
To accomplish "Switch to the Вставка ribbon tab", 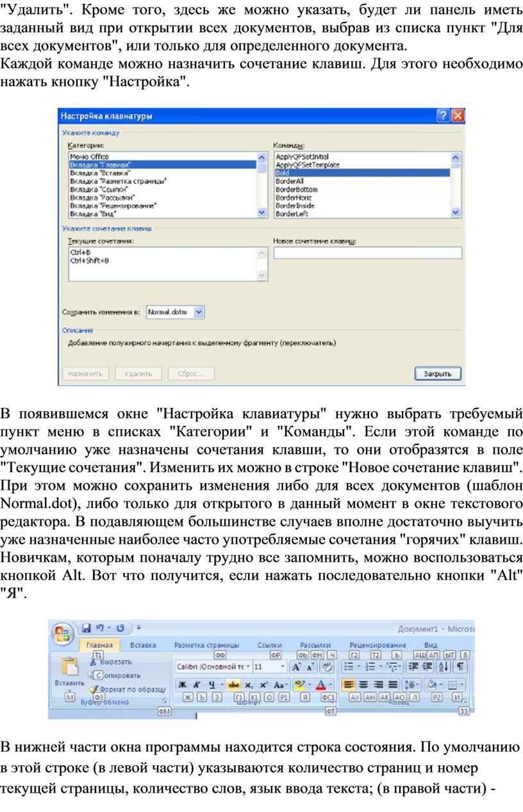I will 143,645.
